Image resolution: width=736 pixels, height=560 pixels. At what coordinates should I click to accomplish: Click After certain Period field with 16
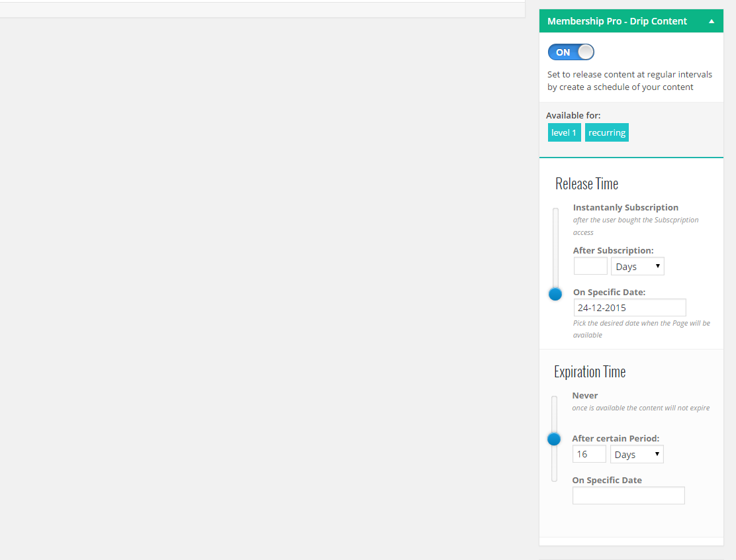(x=589, y=454)
